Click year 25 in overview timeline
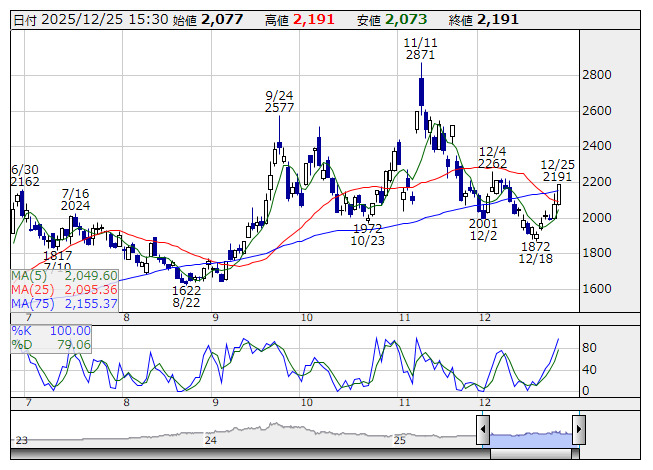 tap(397, 440)
